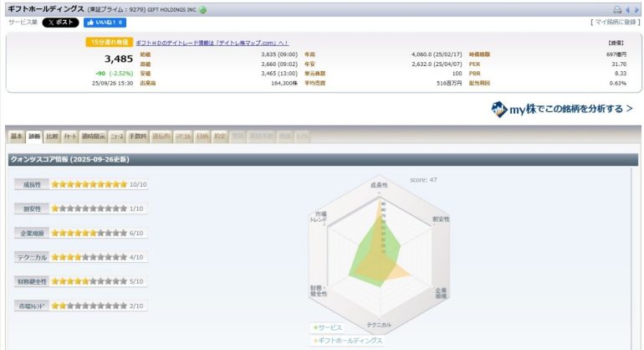Viewport: 644px width, 350px height.
Task: Click the 成長性 star rating bar
Action: coord(89,184)
